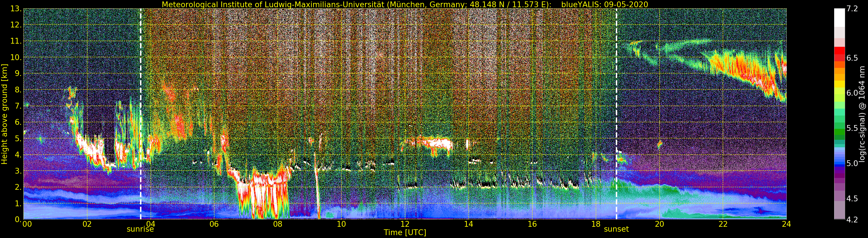Screen dimensions: 868x238
Task: Click the 18 time tick label
Action: tap(596, 224)
